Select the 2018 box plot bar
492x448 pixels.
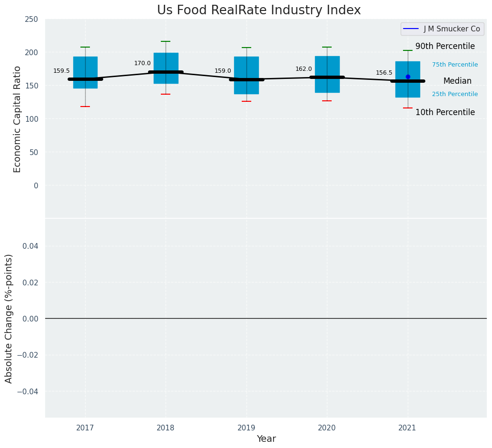(166, 63)
